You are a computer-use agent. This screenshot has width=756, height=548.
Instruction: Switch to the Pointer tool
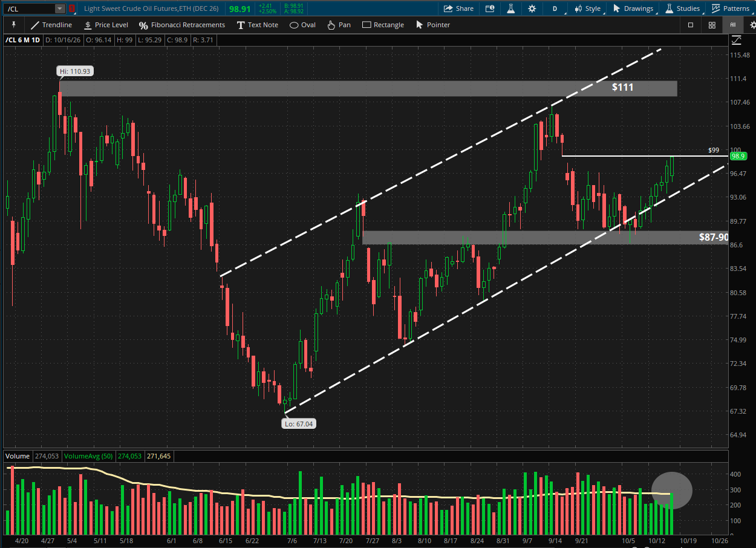(433, 25)
